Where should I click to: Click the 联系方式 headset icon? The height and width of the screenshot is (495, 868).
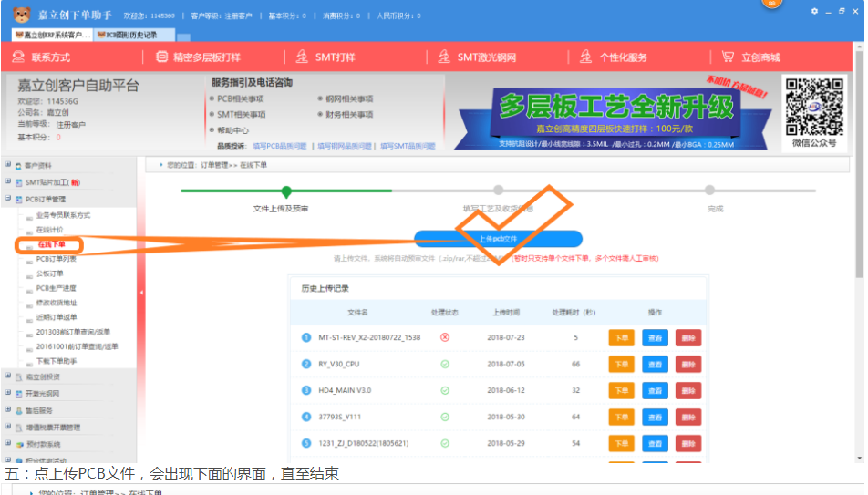tap(17, 57)
